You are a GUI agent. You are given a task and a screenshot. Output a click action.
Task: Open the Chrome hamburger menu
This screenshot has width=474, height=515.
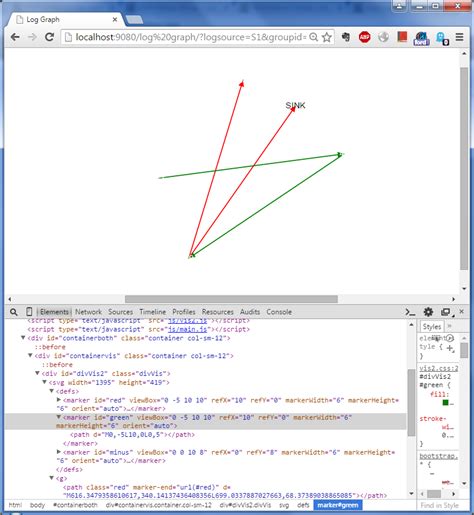(x=460, y=37)
